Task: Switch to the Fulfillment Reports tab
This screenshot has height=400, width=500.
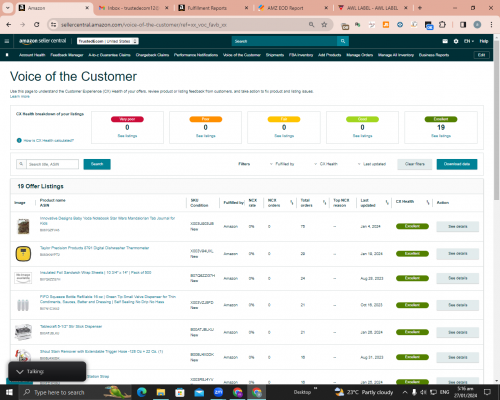Action: coord(213,8)
